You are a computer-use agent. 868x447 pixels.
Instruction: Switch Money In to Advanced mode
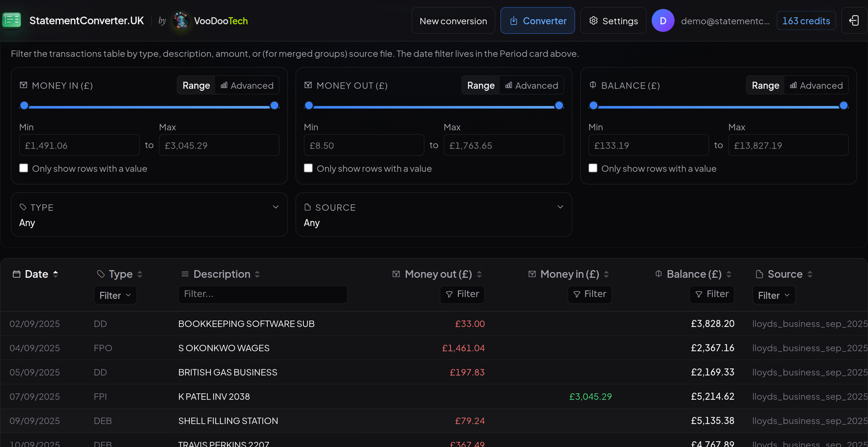pos(247,85)
